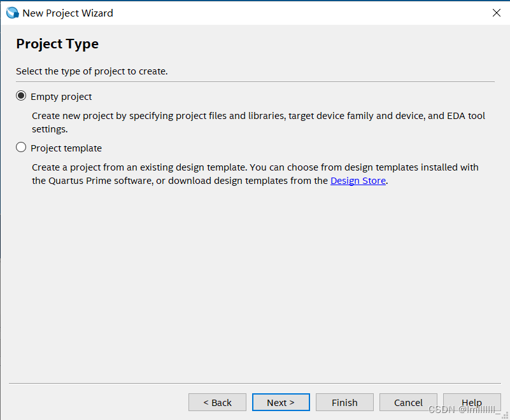
Task: Click the Project template description text
Action: point(255,174)
